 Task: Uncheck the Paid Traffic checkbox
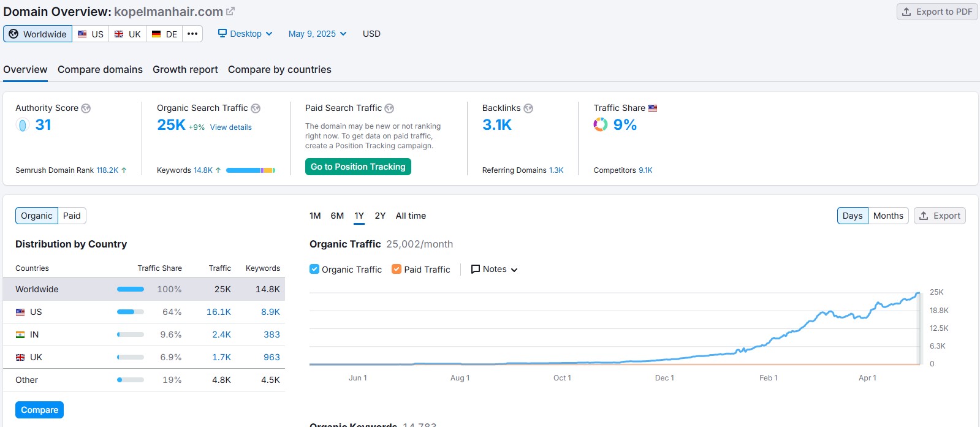397,269
